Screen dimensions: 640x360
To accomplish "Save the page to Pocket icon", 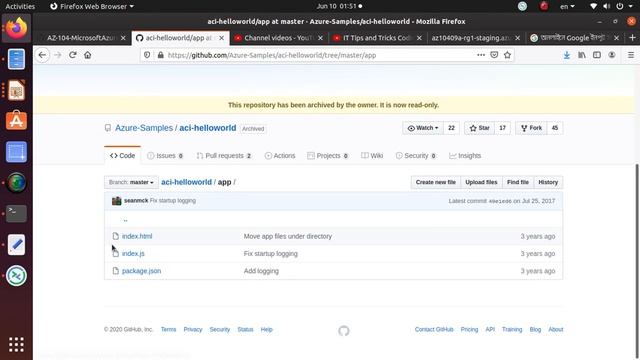I will (494, 55).
